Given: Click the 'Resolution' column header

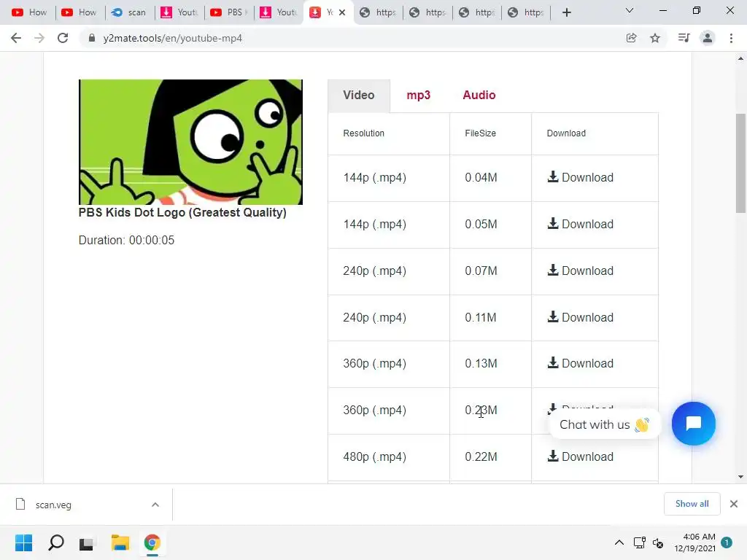Looking at the screenshot, I should pos(363,133).
